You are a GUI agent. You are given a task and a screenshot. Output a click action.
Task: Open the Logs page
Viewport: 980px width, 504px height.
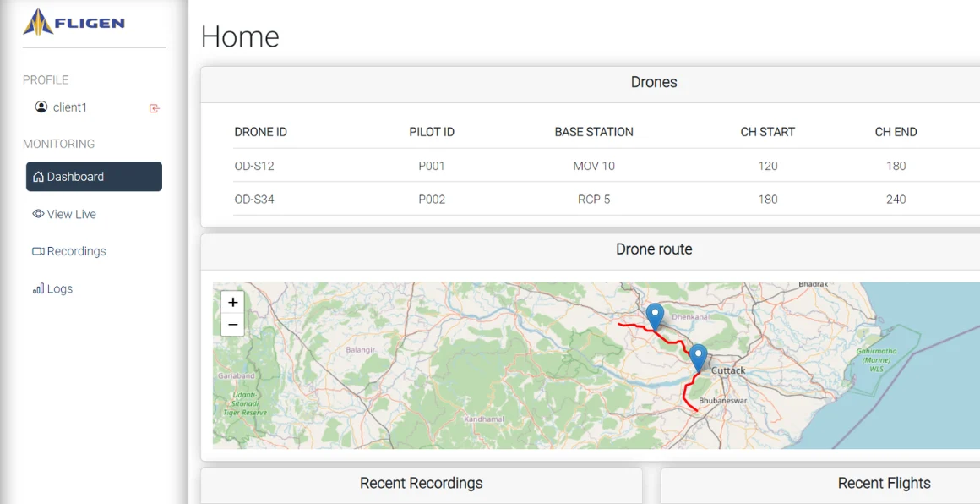[60, 288]
